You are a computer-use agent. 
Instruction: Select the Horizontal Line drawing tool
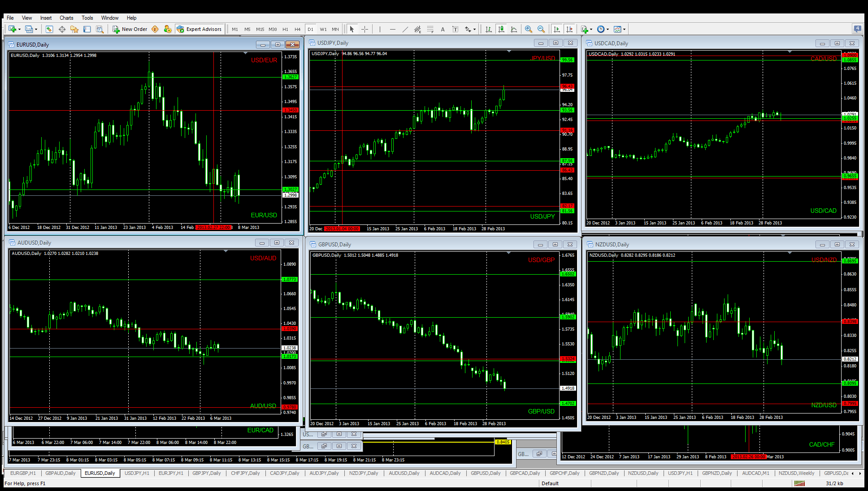(393, 29)
